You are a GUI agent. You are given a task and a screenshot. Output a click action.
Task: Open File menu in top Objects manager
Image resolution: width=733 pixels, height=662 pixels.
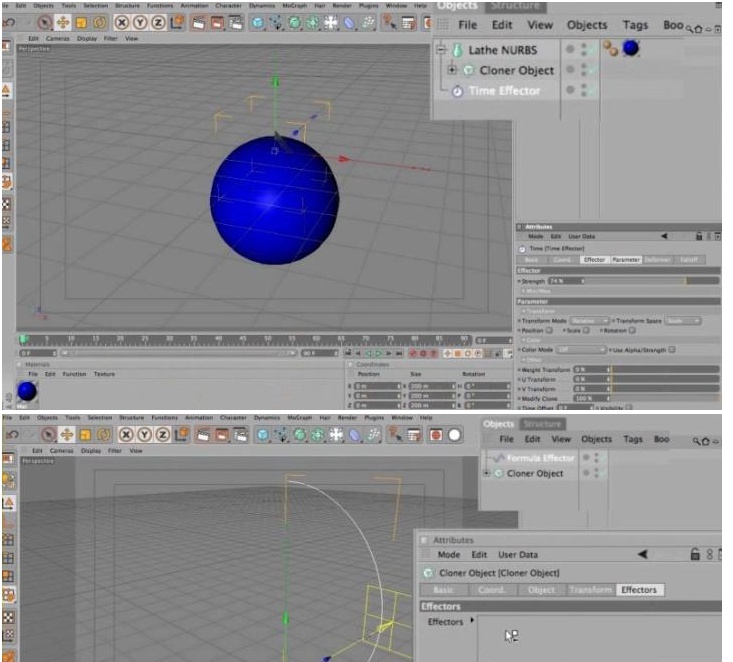pyautogui.click(x=467, y=25)
